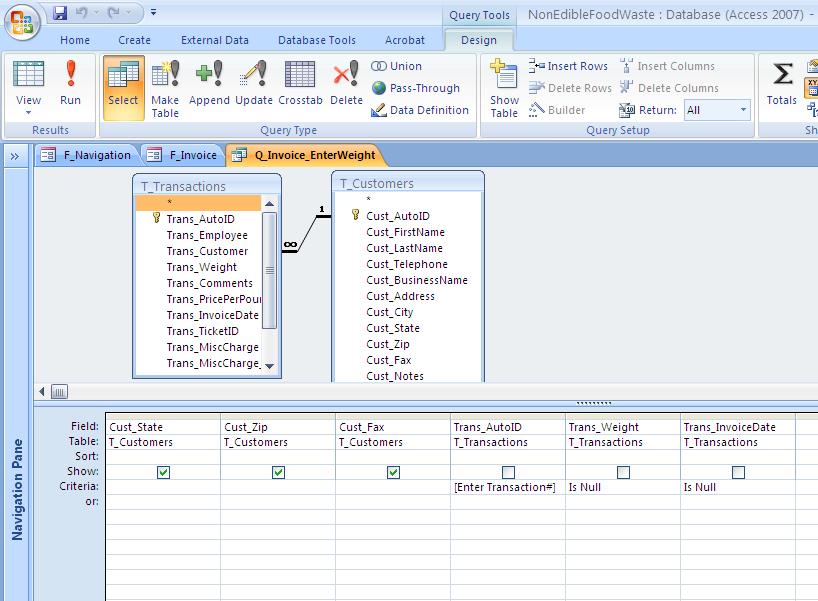Click the Trans_AutoID criteria cell
Viewport: 818px width, 601px height.
point(508,487)
